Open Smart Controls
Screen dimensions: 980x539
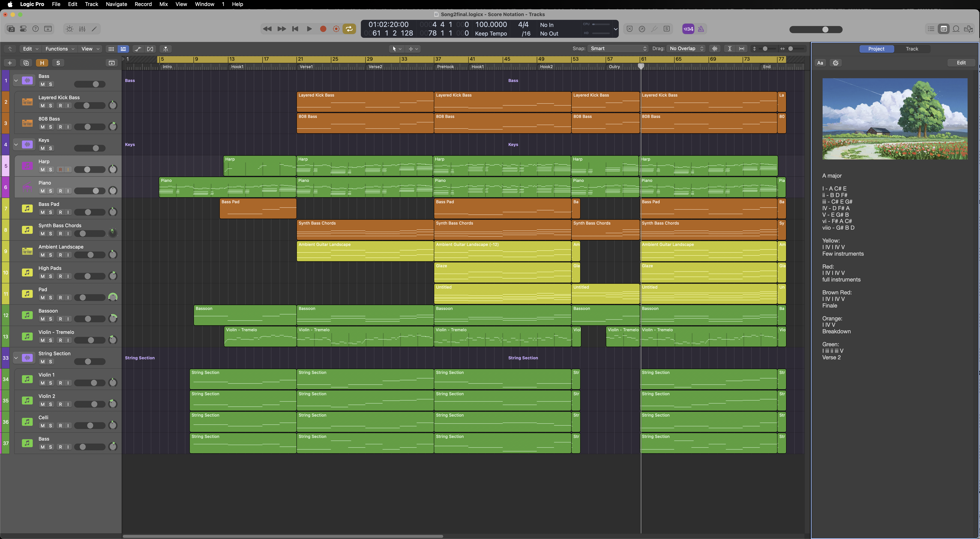coord(70,29)
